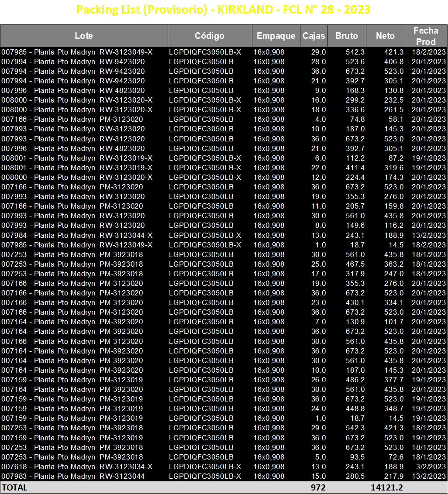Select lot cell 007983 RW-3123044

point(73,477)
